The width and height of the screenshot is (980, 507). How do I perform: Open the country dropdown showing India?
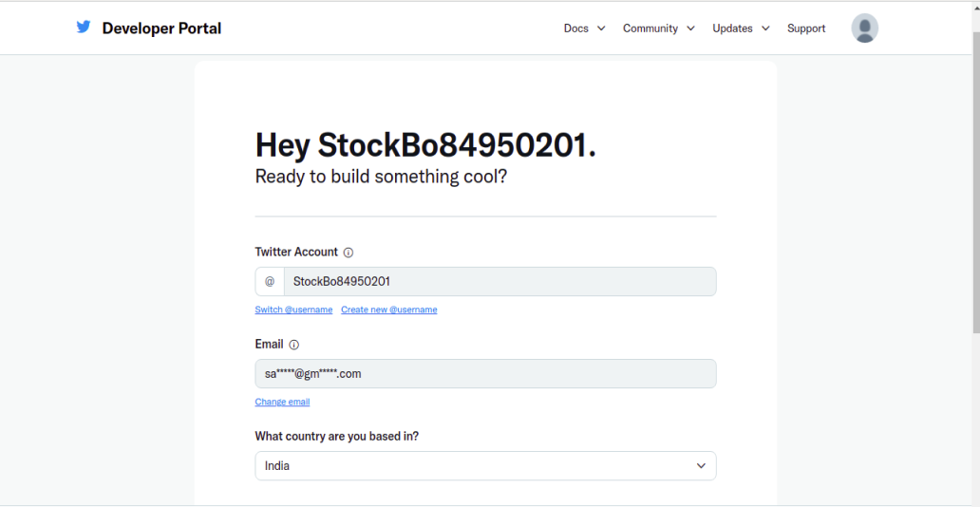tap(485, 466)
